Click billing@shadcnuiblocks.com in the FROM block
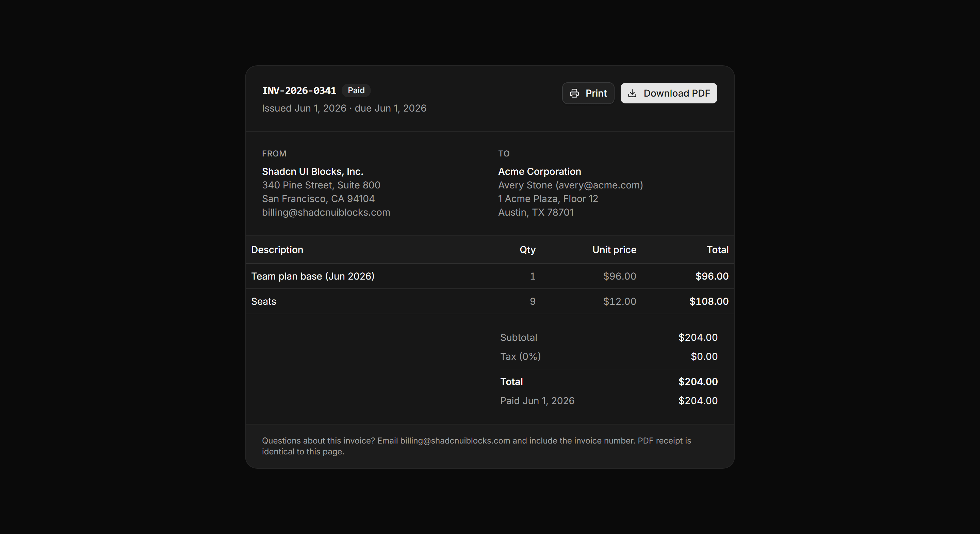980x534 pixels. pyautogui.click(x=326, y=212)
